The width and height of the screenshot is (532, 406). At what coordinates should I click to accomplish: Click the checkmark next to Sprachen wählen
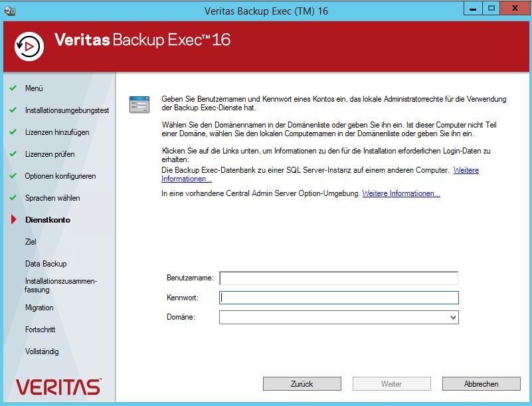click(x=13, y=197)
